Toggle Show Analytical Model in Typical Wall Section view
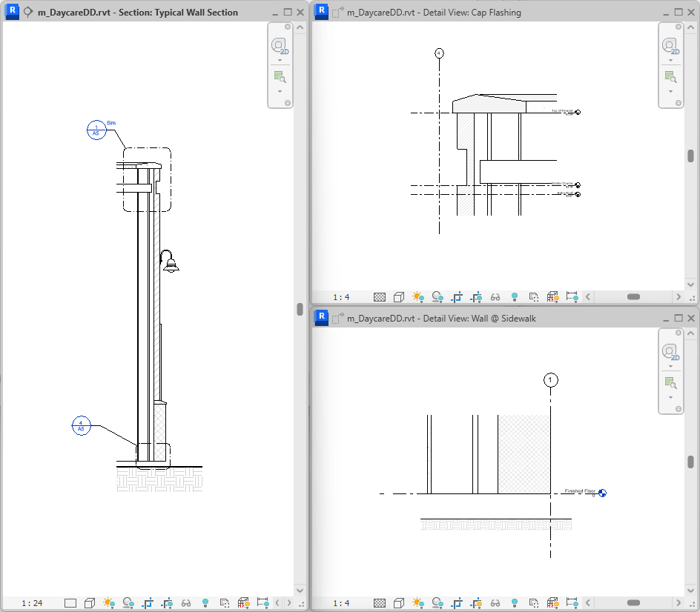Screen dimensions: 700x612 [x=244, y=603]
